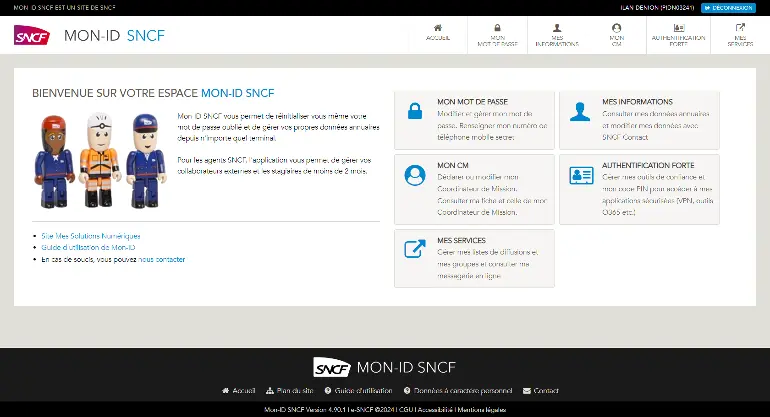The height and width of the screenshot is (417, 770).
Task: Open the Guide d'utilisation de Mon-ID link
Action: pyautogui.click(x=88, y=248)
